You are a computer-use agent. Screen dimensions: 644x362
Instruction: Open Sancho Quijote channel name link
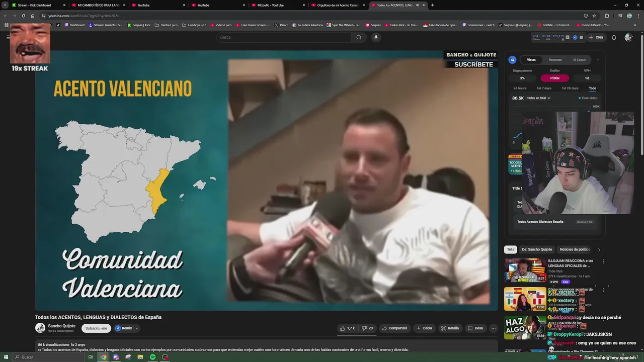[x=62, y=326]
